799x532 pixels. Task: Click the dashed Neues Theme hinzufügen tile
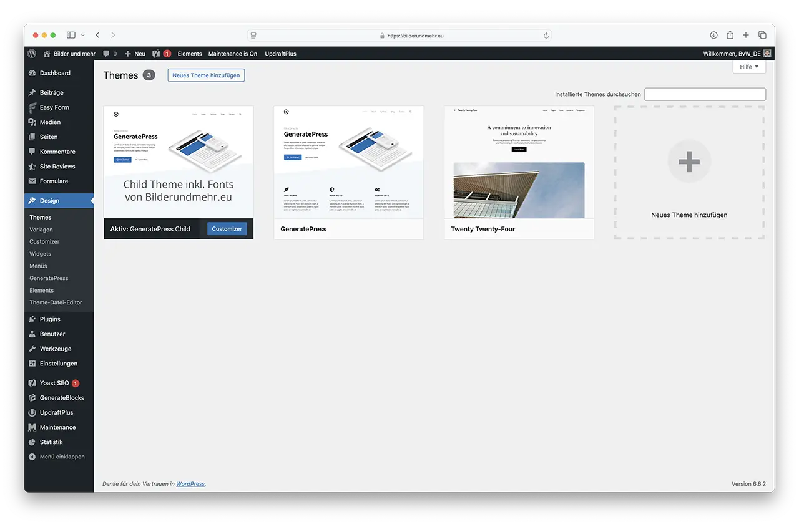coord(689,173)
